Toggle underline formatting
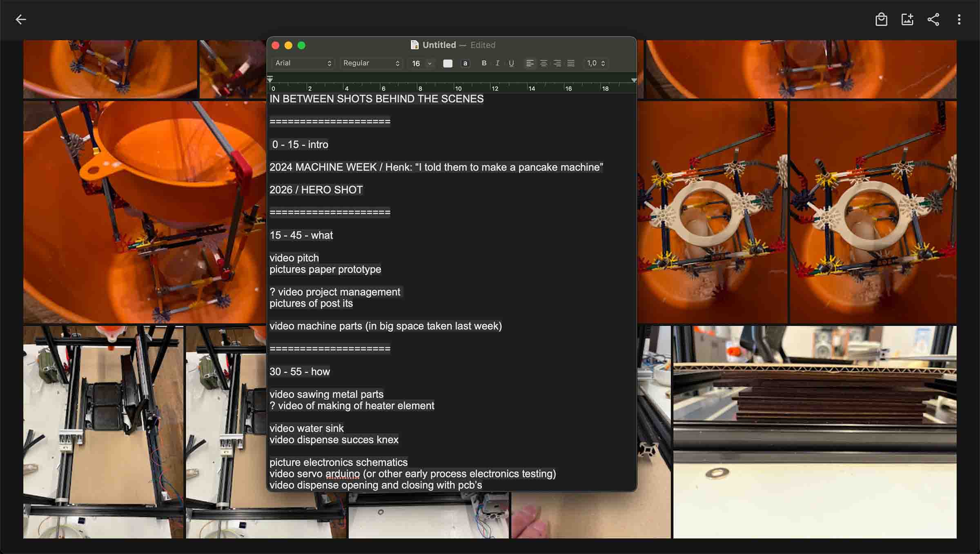 [x=511, y=63]
